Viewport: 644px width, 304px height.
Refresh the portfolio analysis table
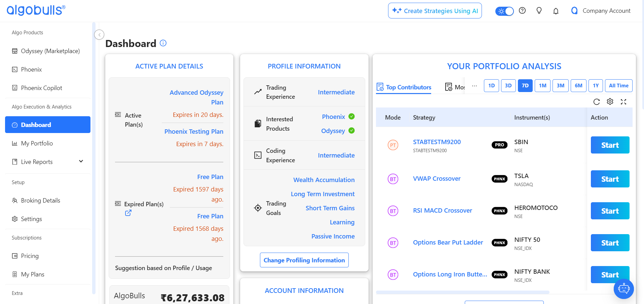tap(597, 102)
